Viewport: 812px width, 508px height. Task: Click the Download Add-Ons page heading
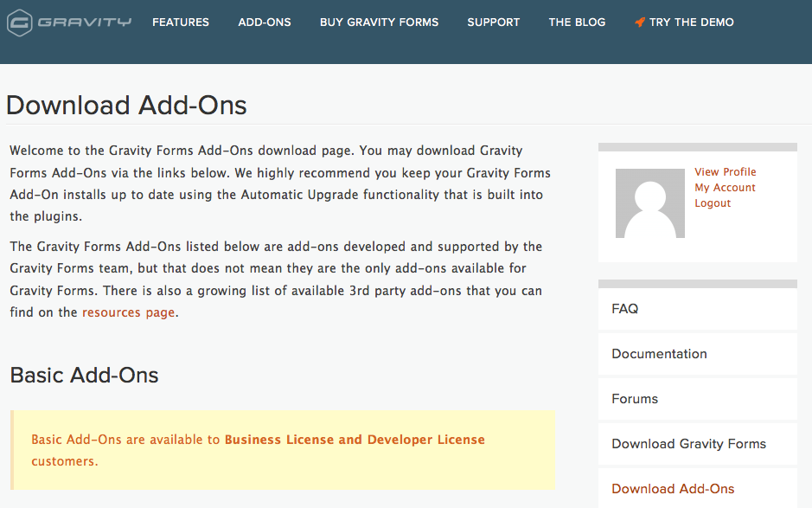[x=126, y=105]
